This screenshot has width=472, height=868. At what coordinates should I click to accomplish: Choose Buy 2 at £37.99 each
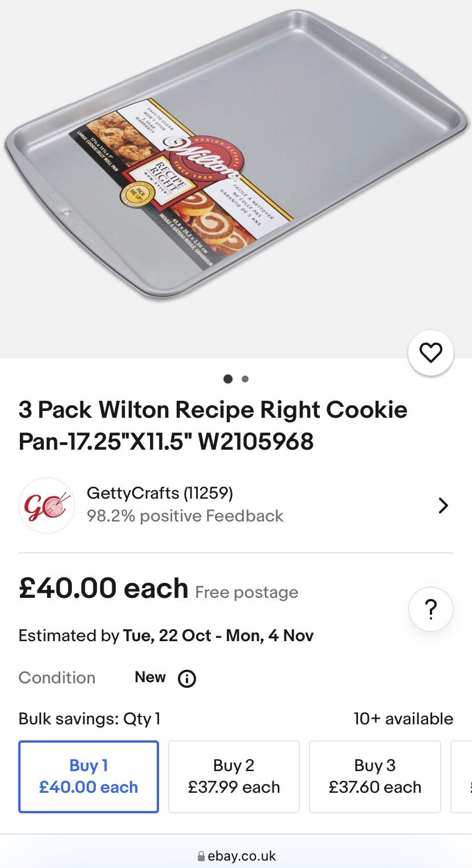(234, 776)
